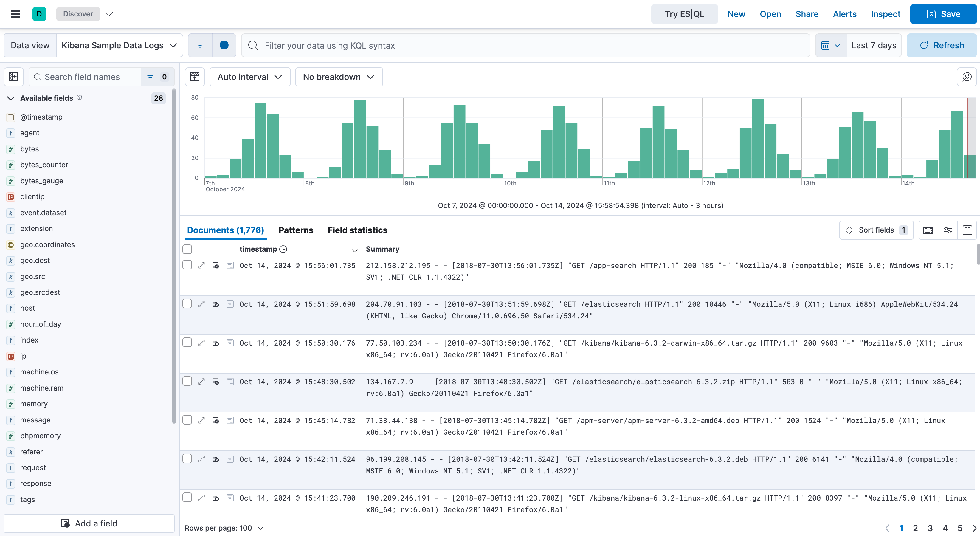Viewport: 980px width, 536px height.
Task: Select the Patterns tab
Action: [296, 230]
